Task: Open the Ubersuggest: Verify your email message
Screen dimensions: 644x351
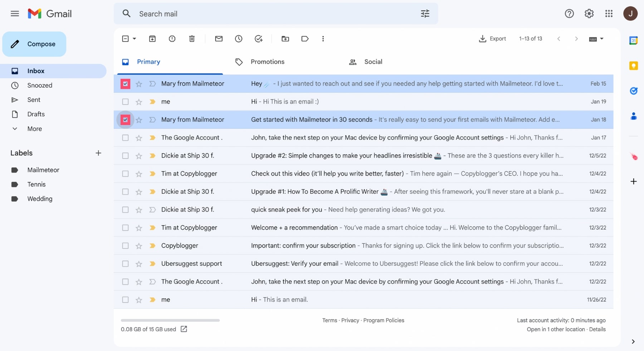Action: click(x=364, y=264)
